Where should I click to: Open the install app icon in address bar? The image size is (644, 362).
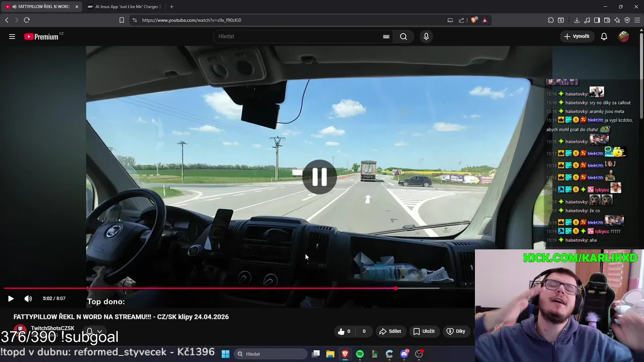[450, 20]
